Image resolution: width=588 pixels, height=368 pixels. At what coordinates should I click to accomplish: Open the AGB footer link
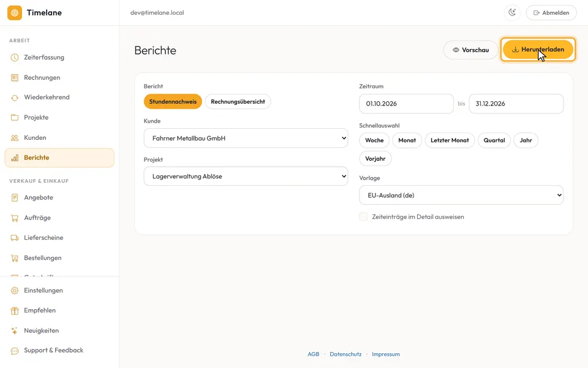314,354
